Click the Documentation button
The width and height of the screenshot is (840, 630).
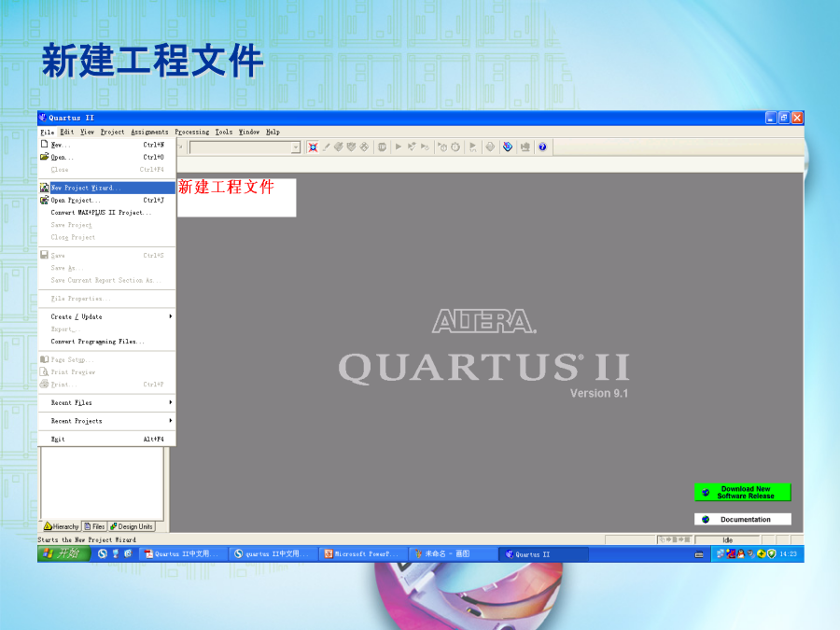[743, 520]
